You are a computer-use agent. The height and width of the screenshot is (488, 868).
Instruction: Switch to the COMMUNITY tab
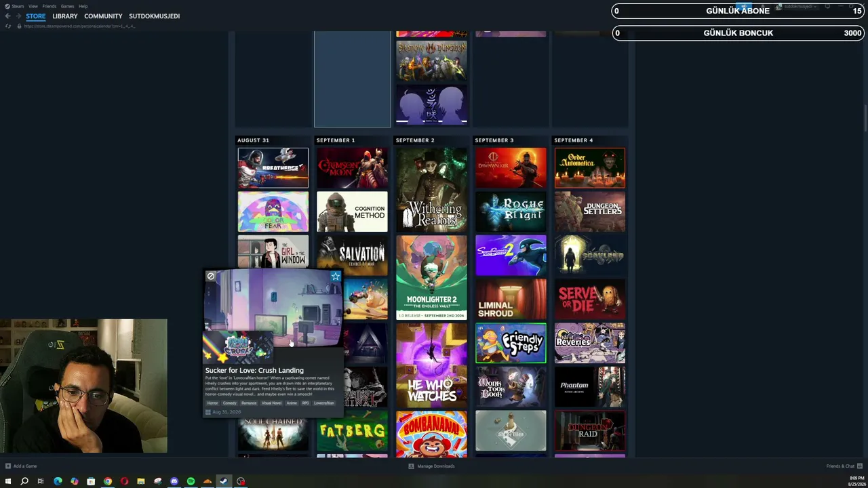point(103,16)
